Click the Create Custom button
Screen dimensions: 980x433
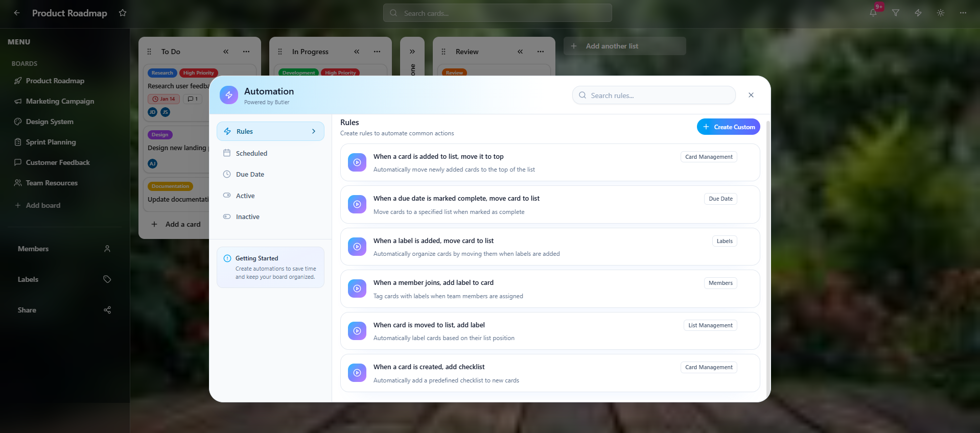click(x=729, y=127)
